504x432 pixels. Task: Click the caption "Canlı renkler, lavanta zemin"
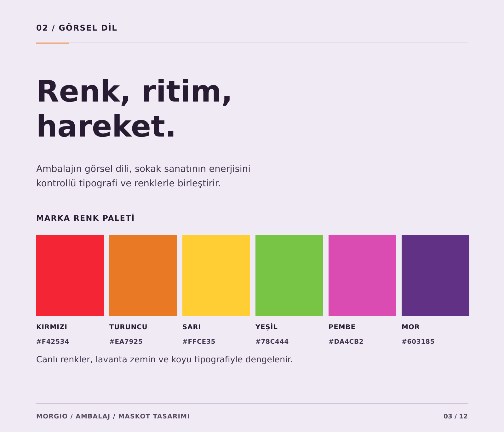click(164, 359)
